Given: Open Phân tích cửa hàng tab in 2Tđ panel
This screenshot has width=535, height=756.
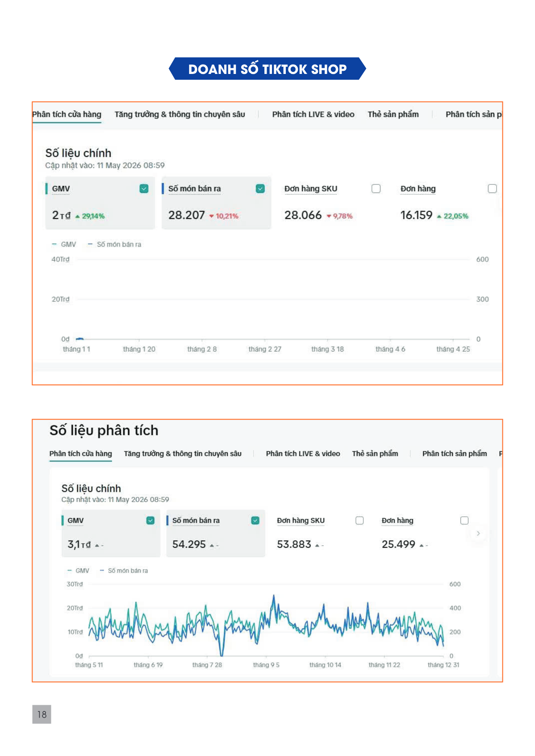Looking at the screenshot, I should click(67, 114).
